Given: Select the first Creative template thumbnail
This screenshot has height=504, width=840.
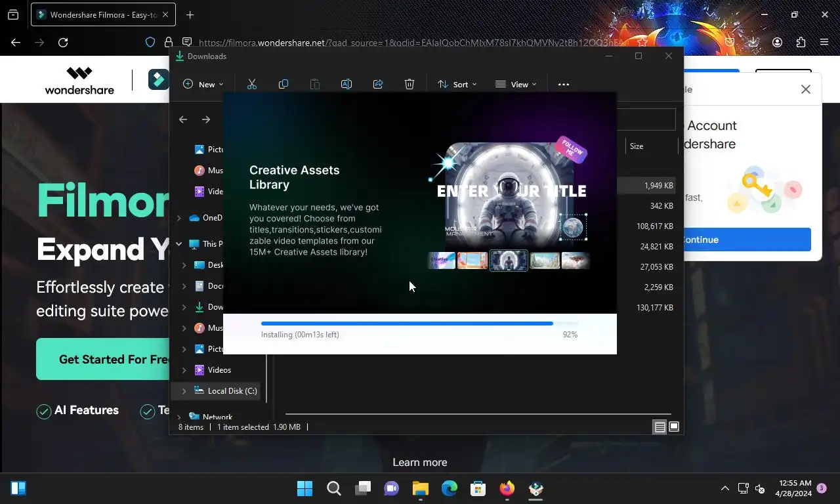Looking at the screenshot, I should [x=442, y=261].
